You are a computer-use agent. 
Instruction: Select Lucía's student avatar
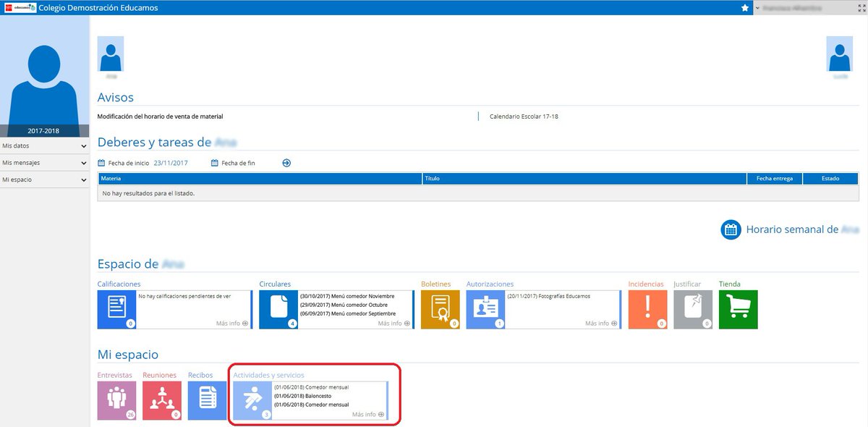pos(840,54)
